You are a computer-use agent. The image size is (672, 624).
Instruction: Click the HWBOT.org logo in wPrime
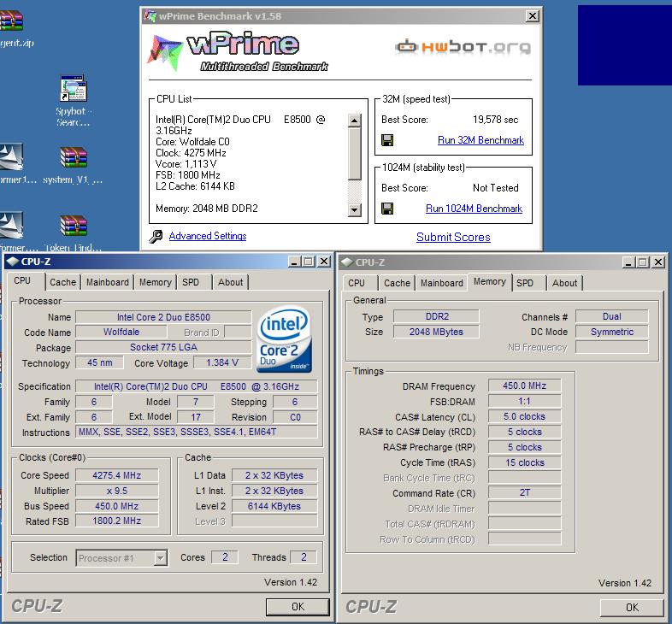click(463, 47)
